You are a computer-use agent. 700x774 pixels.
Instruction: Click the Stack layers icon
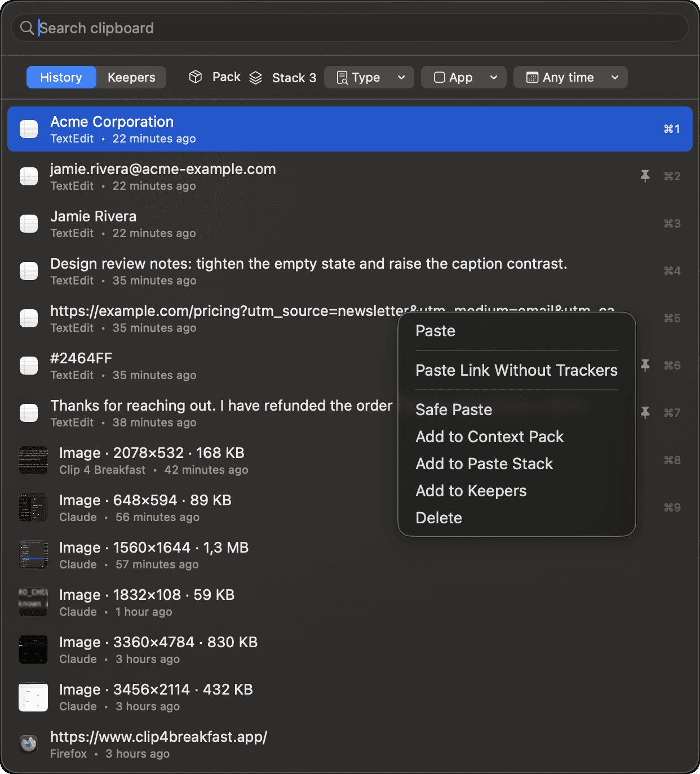(x=256, y=78)
